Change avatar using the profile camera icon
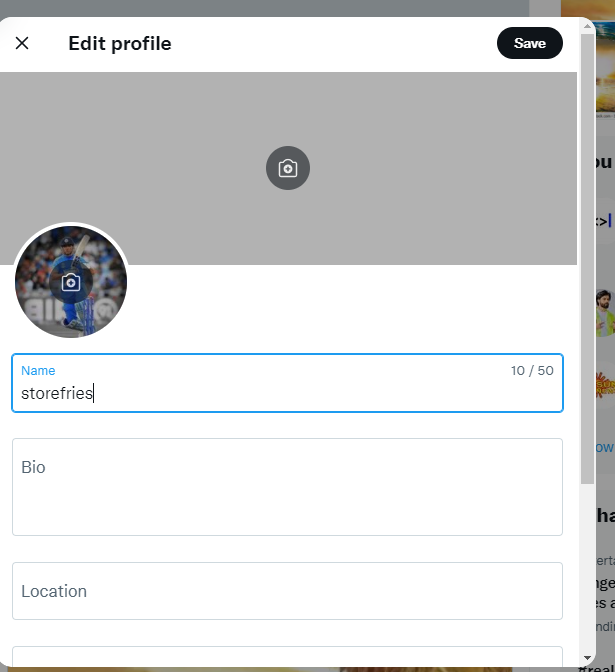 [x=71, y=282]
